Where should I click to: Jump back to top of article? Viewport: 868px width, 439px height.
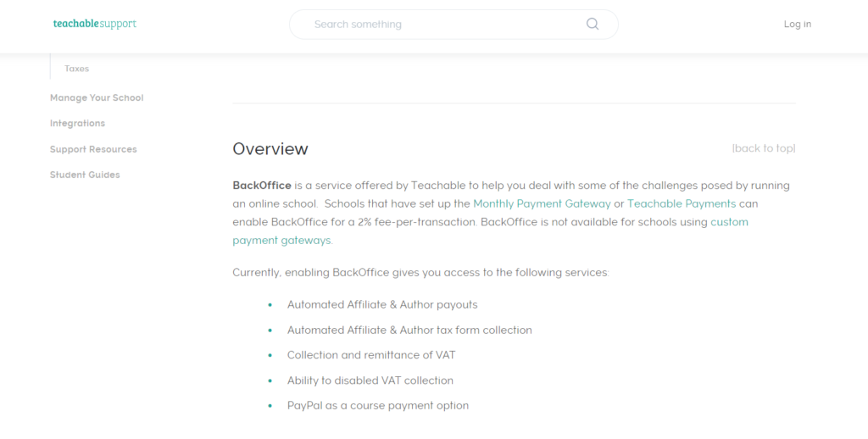pos(764,148)
